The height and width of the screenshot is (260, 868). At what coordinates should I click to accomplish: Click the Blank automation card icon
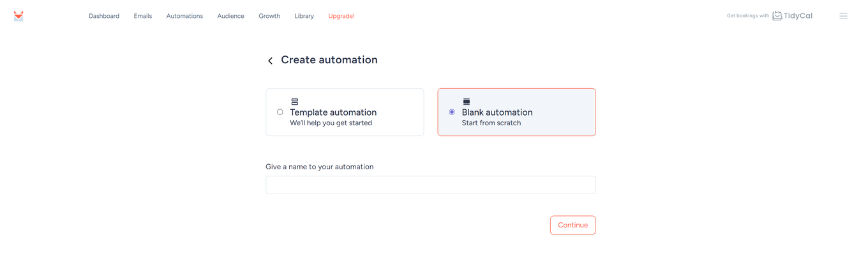pyautogui.click(x=467, y=102)
